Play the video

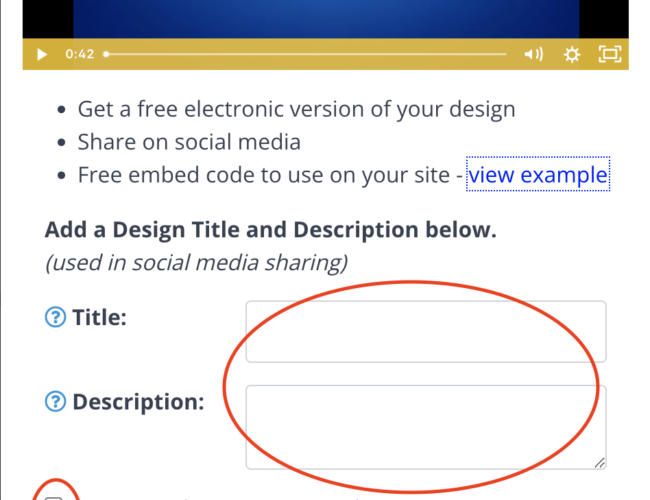tap(41, 54)
